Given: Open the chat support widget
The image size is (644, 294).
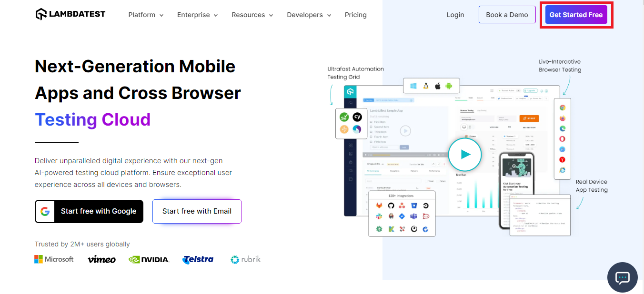Looking at the screenshot, I should pyautogui.click(x=623, y=277).
